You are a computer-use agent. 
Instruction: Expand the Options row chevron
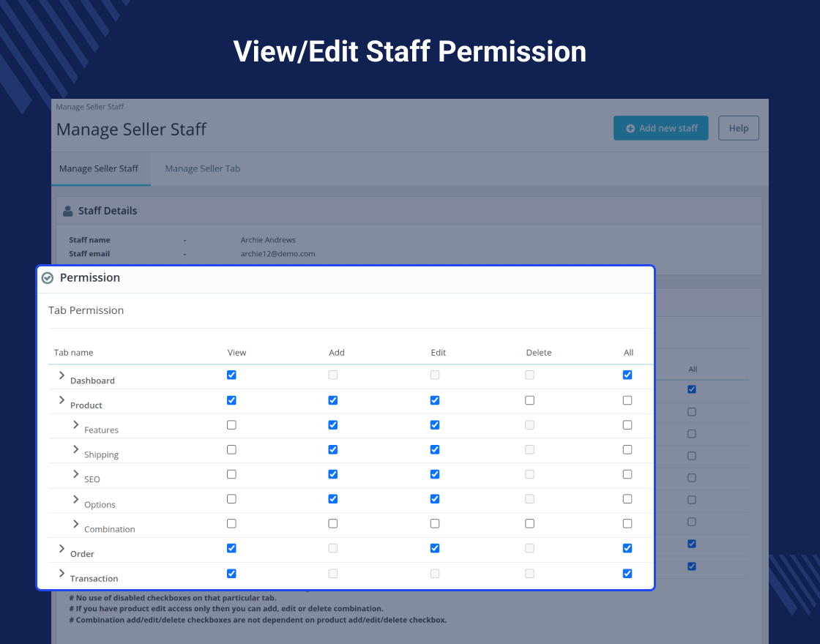pyautogui.click(x=76, y=499)
